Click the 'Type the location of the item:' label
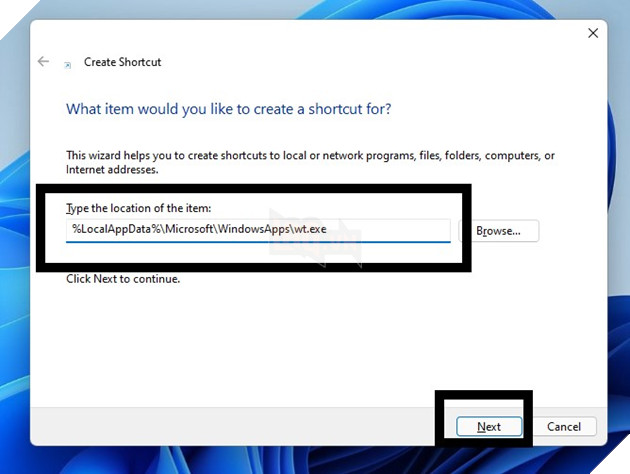Screen dimensions: 630x474 139,208
